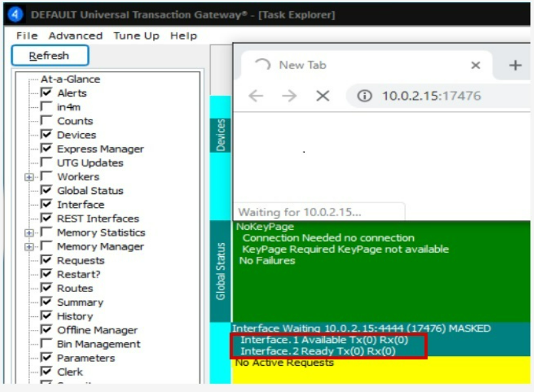Open a new browser tab with plus
The width and height of the screenshot is (534, 392).
(x=515, y=65)
